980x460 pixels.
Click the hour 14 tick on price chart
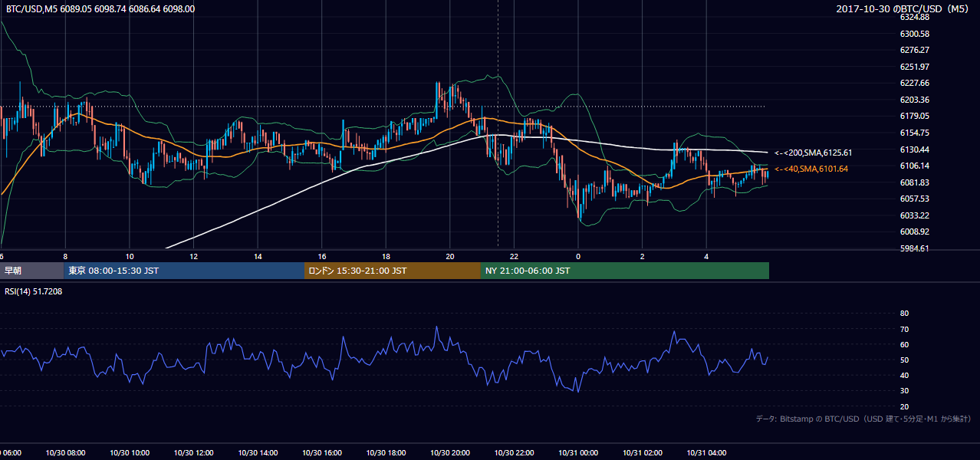(258, 257)
